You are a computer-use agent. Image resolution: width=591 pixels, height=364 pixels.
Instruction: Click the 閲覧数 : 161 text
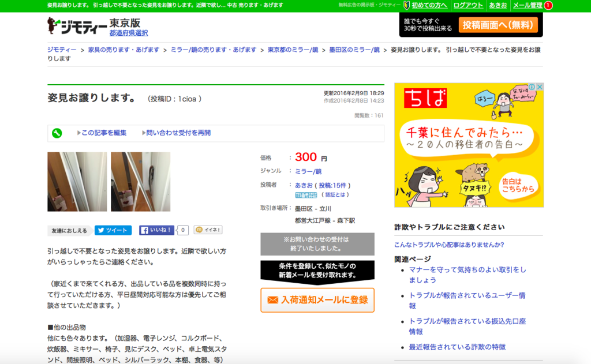tap(369, 116)
